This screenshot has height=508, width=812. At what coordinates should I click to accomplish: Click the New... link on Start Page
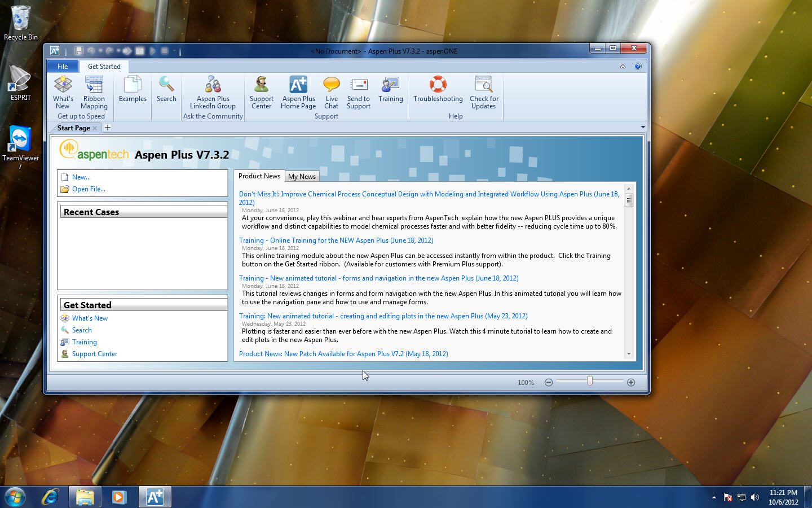[x=81, y=177]
